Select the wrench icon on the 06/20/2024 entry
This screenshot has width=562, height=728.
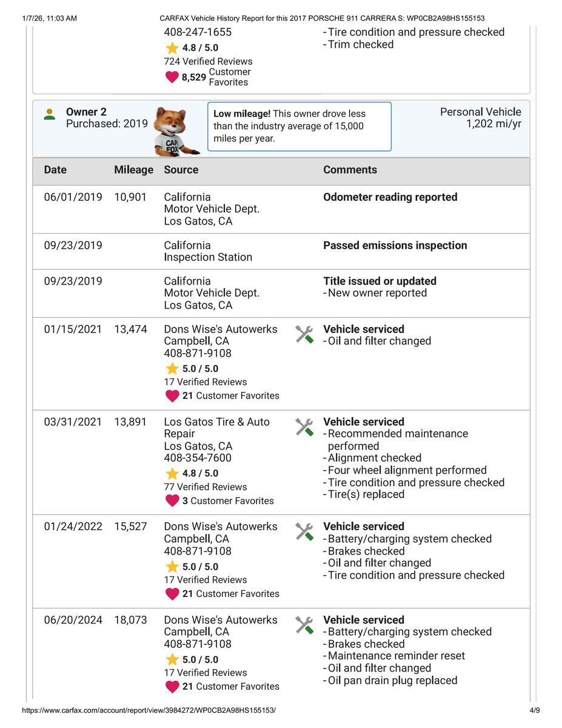pos(304,625)
